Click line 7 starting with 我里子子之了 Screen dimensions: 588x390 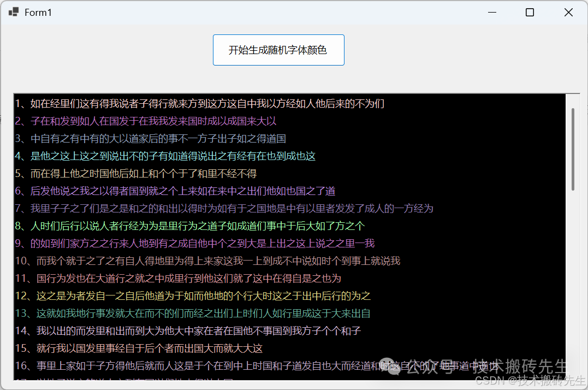pyautogui.click(x=231, y=209)
